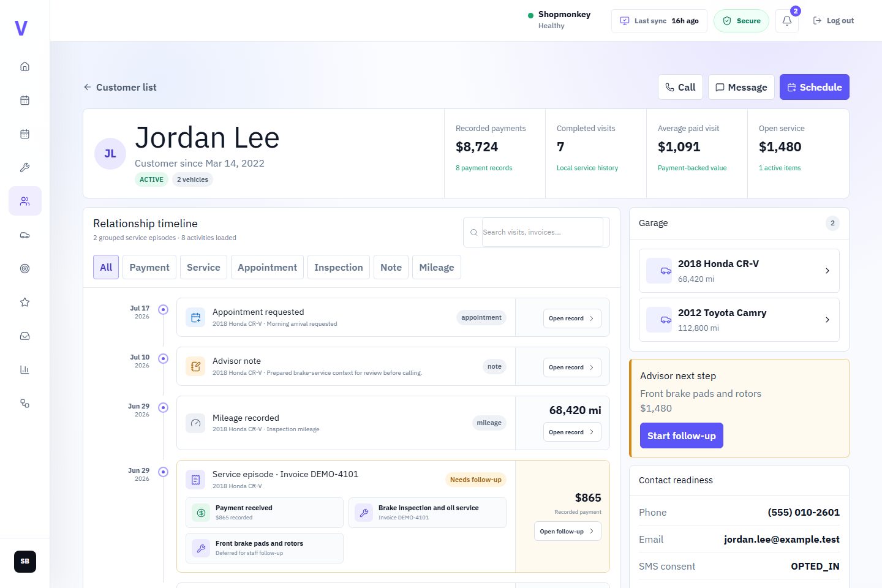
Task: Click the 2012 Toyota Camry car icon
Action: coord(659,320)
